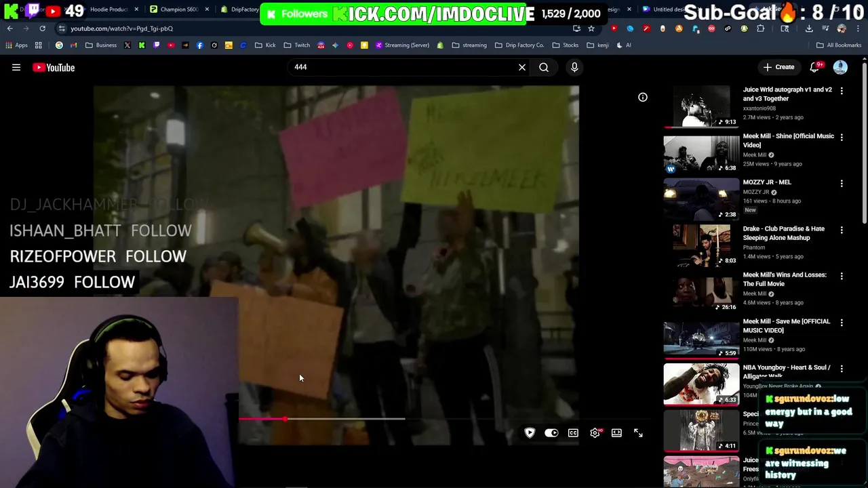868x488 pixels.
Task: Open the YouTube account avatar menu
Action: pos(840,67)
